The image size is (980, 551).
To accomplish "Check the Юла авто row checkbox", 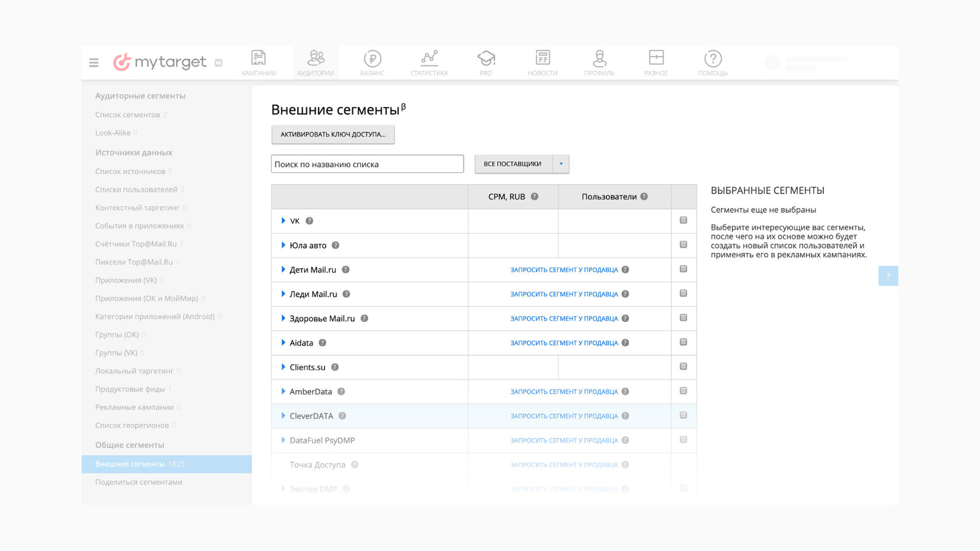I will (683, 245).
